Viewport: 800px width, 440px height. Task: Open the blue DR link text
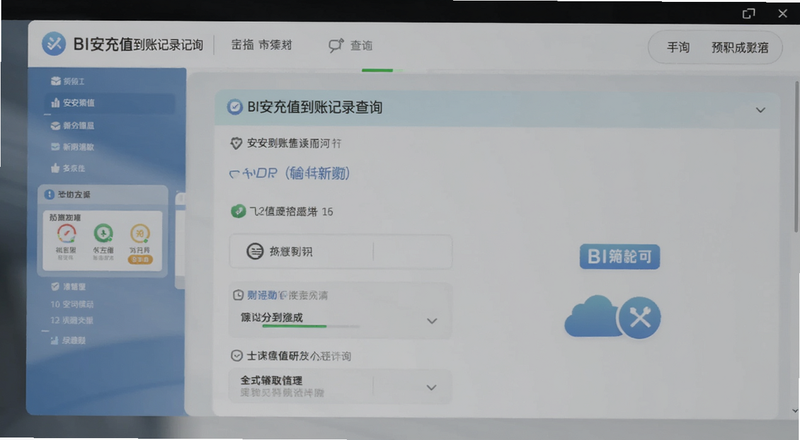click(x=289, y=174)
